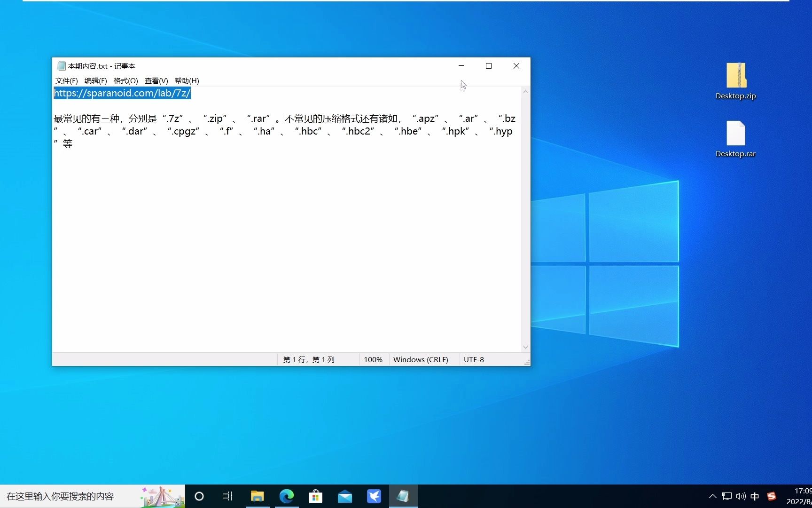Open the 编辑(E) menu
This screenshot has height=508, width=812.
95,80
